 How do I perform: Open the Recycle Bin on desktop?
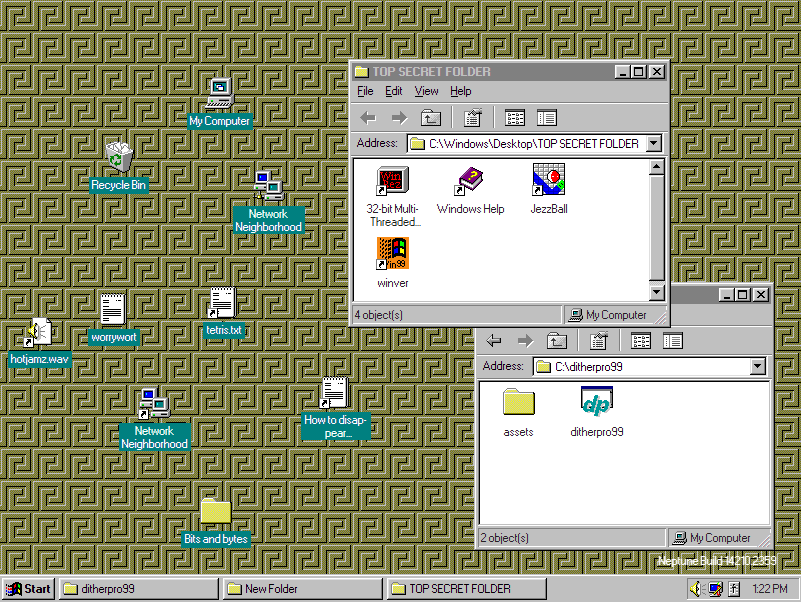click(118, 158)
